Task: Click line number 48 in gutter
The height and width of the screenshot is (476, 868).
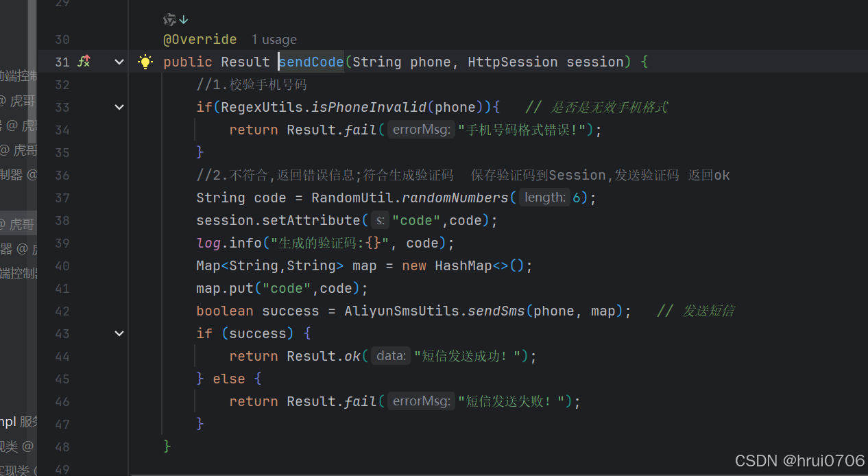Action: pyautogui.click(x=62, y=447)
